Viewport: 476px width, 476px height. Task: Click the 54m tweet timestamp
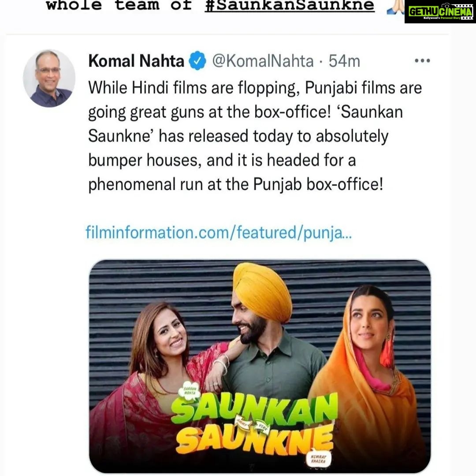click(x=344, y=61)
